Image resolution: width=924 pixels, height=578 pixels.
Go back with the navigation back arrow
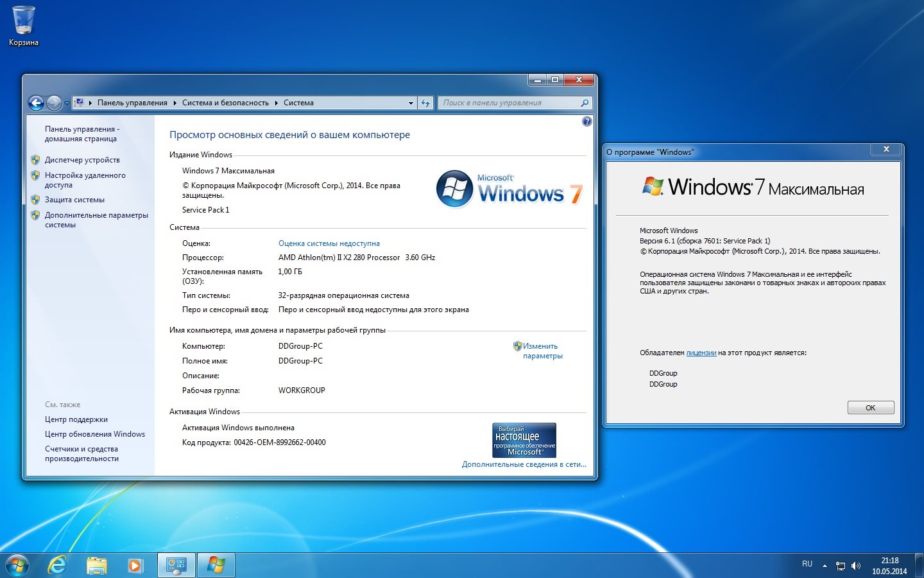pos(37,103)
